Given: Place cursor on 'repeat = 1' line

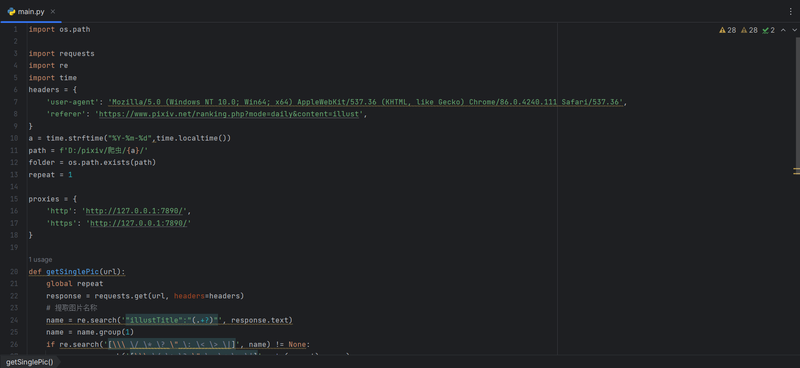Looking at the screenshot, I should coord(51,175).
